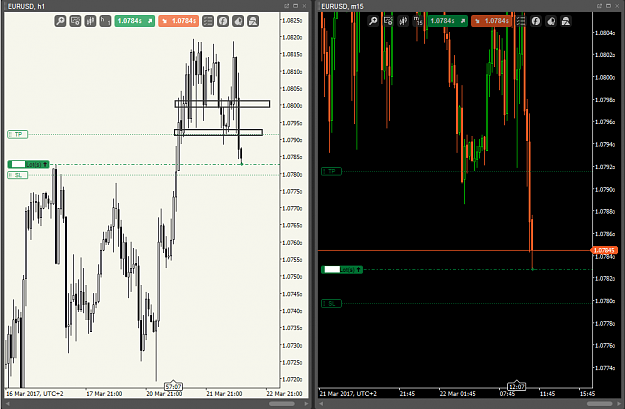Click '16 Mar 2017, UTC+2' on h1 time axis
The width and height of the screenshot is (625, 409).
point(35,394)
